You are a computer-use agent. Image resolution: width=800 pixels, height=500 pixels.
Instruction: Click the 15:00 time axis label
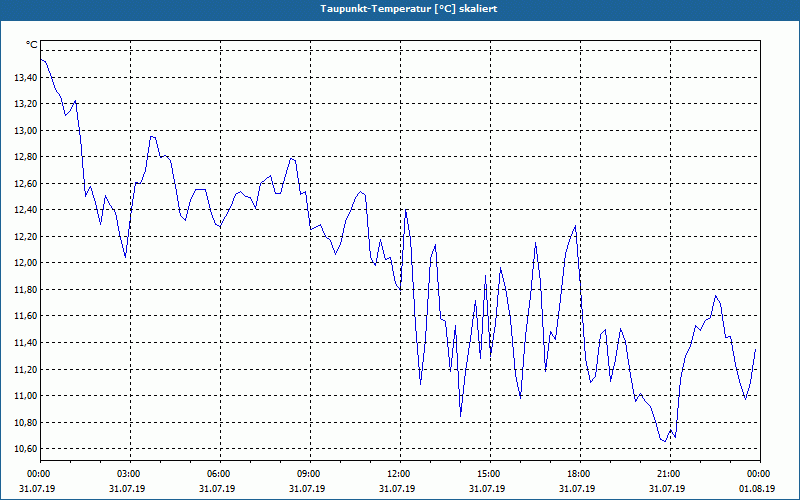tap(490, 474)
